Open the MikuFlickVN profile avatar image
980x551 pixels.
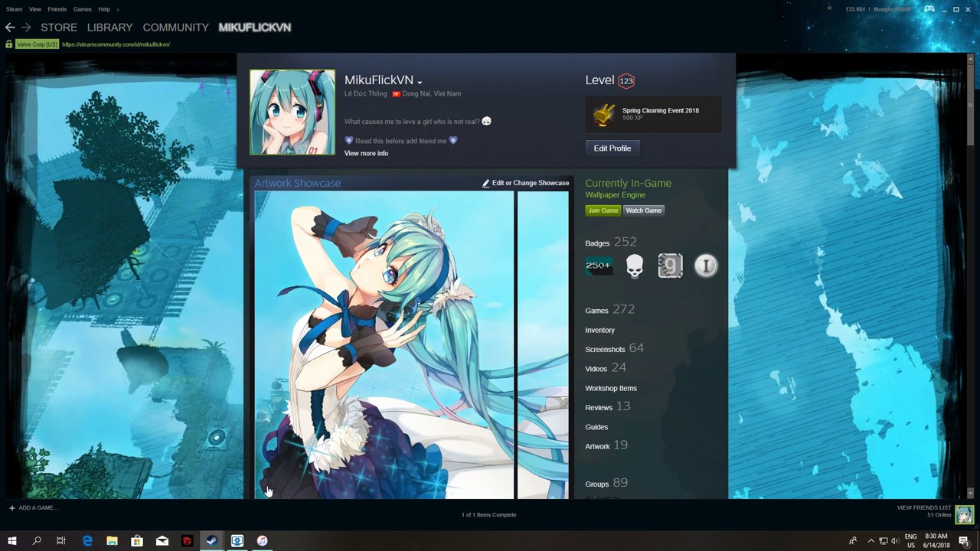[292, 112]
